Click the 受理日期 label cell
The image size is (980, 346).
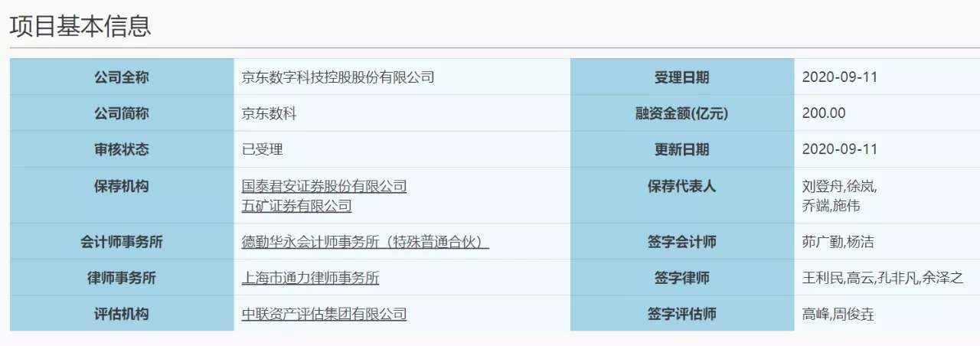coord(682,77)
